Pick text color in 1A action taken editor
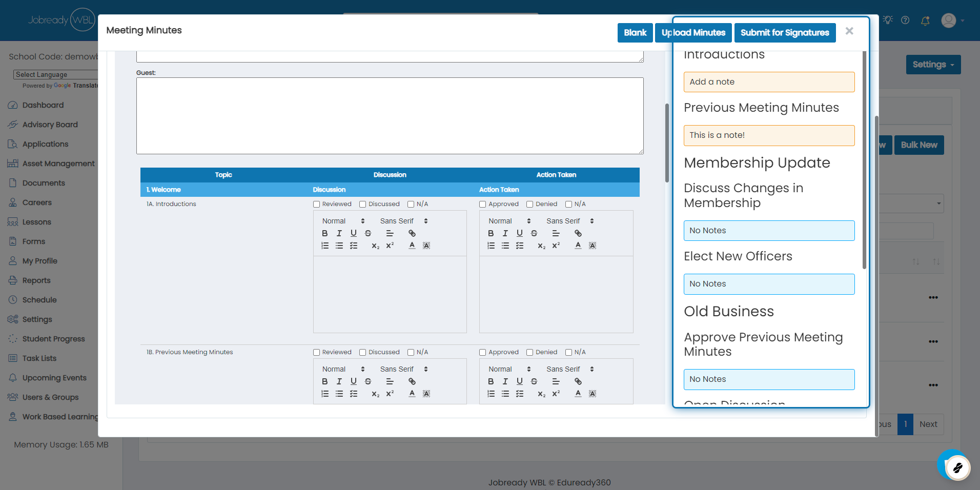 pyautogui.click(x=578, y=246)
